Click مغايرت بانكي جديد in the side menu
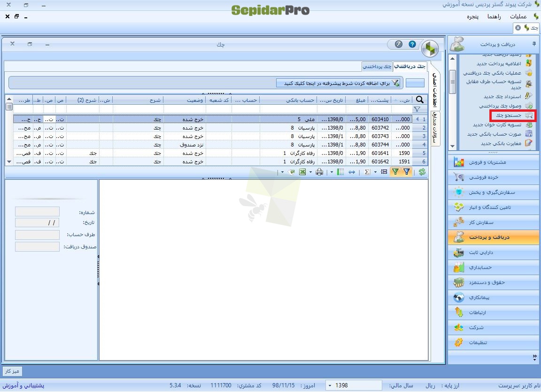The height and width of the screenshot is (392, 541). pyautogui.click(x=507, y=143)
